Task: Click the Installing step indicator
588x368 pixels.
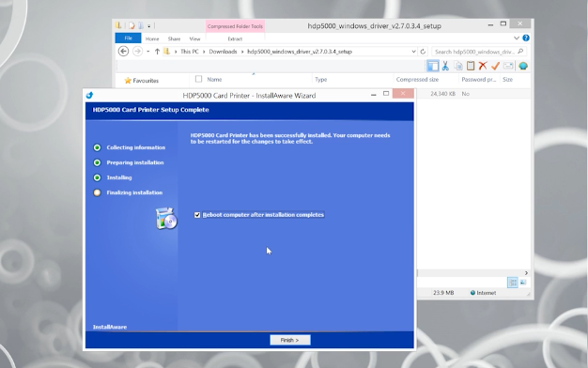Action: point(97,177)
